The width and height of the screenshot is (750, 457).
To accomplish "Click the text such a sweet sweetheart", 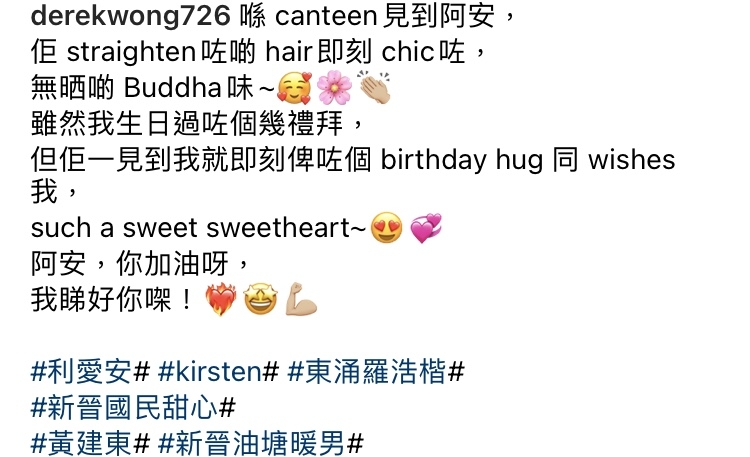I will tap(198, 228).
